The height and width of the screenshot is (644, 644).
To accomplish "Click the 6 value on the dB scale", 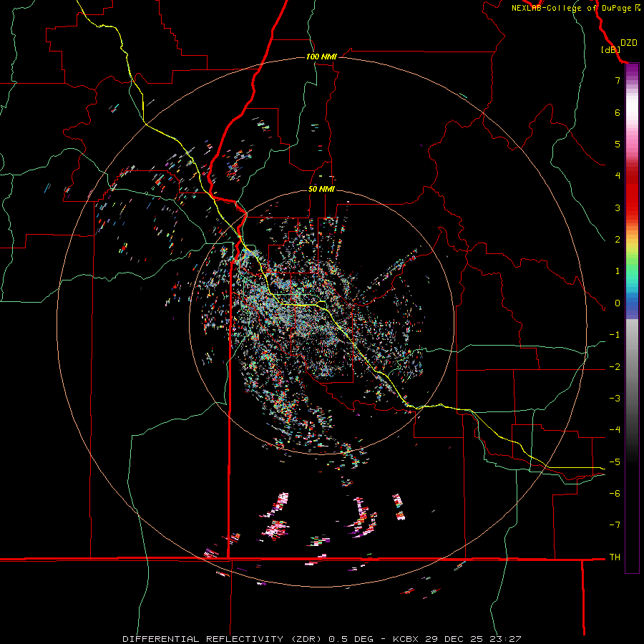I will (618, 112).
